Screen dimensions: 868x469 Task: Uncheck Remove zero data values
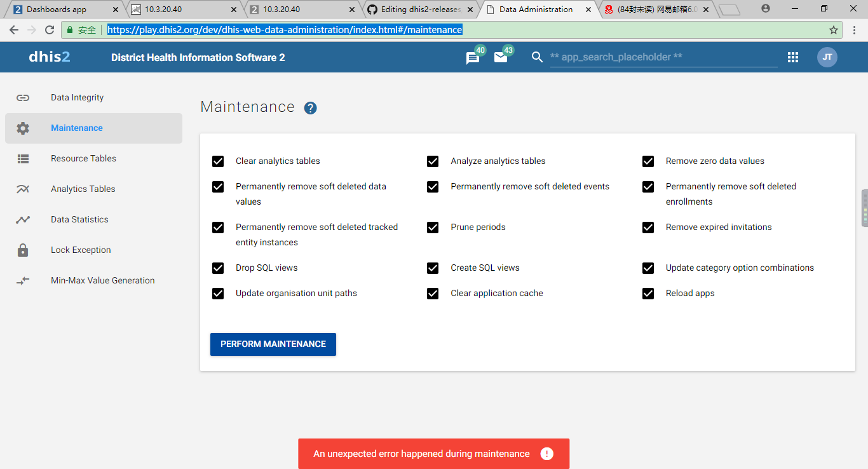click(x=648, y=161)
